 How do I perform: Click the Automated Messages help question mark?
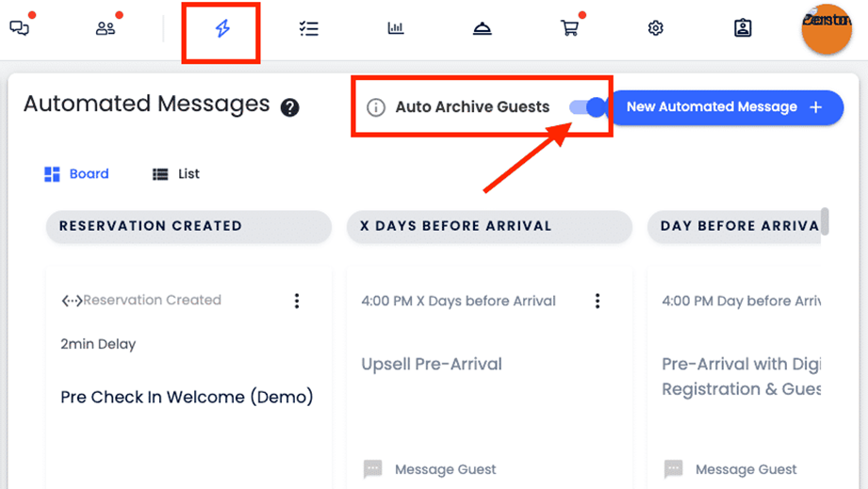click(290, 107)
